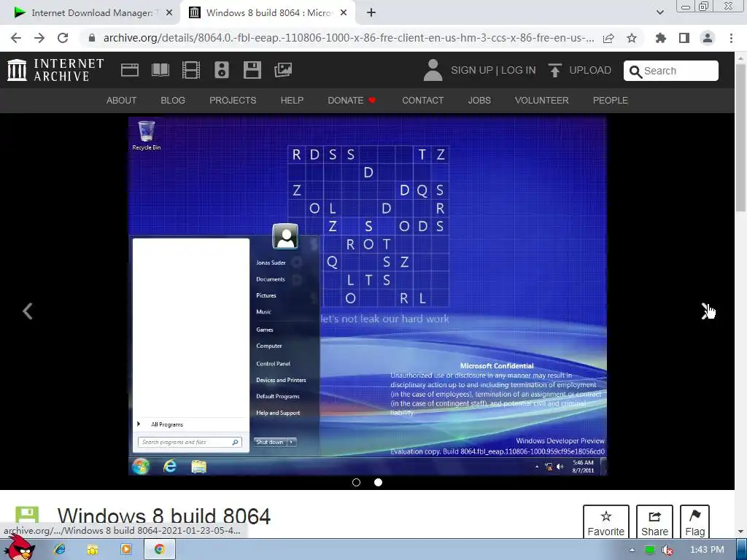Toggle the Chrome side panel icon

684,38
